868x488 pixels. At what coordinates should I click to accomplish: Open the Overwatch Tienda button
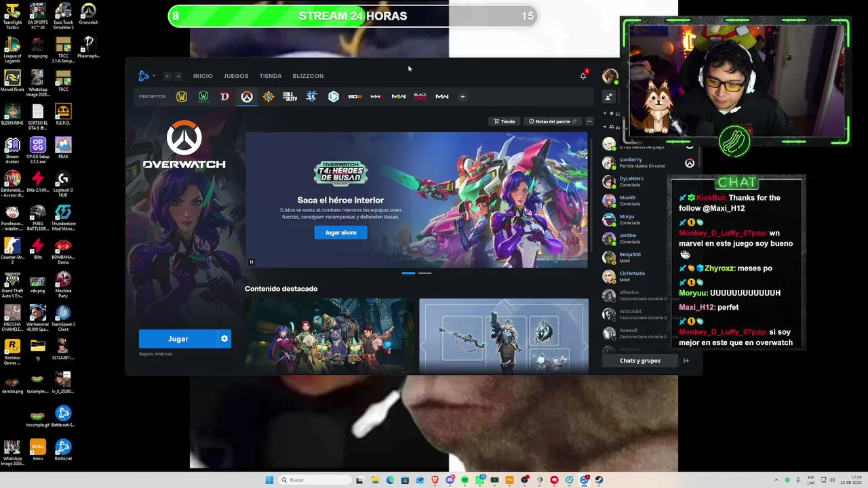[504, 122]
